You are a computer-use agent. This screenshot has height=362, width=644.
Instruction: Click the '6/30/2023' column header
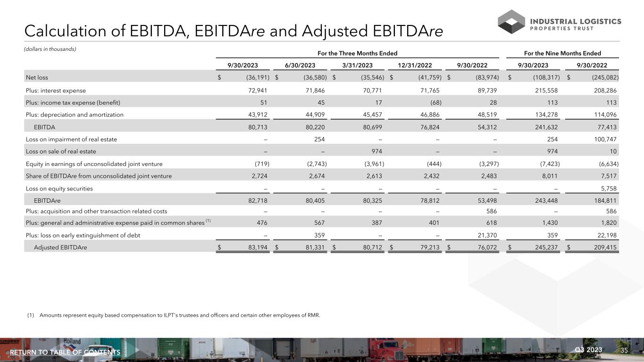point(300,66)
